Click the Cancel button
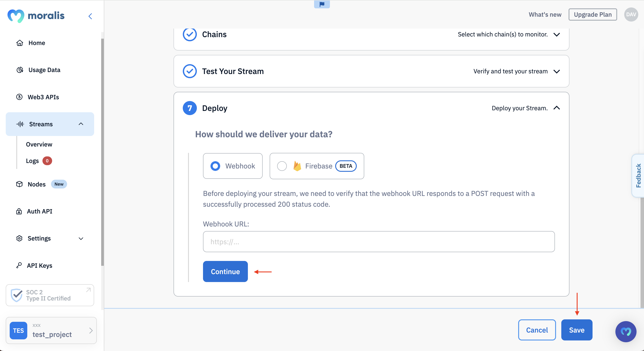The height and width of the screenshot is (351, 644). [x=537, y=330]
